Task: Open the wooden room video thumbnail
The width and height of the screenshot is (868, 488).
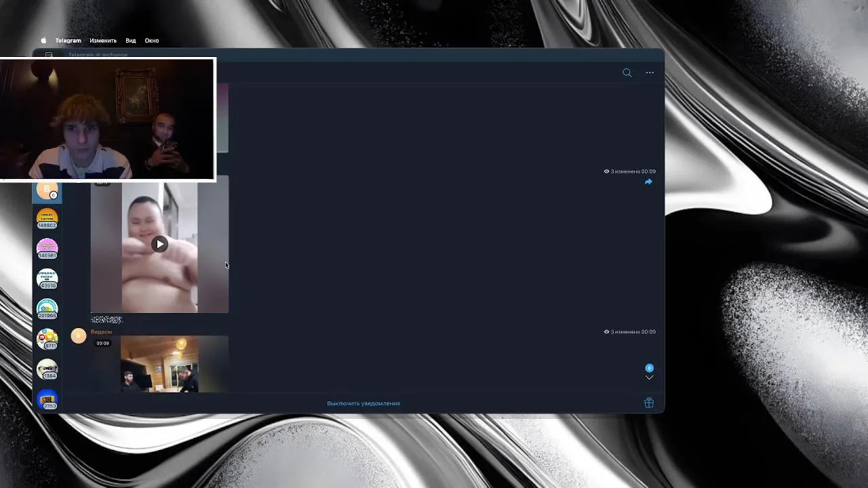Action: point(159,364)
